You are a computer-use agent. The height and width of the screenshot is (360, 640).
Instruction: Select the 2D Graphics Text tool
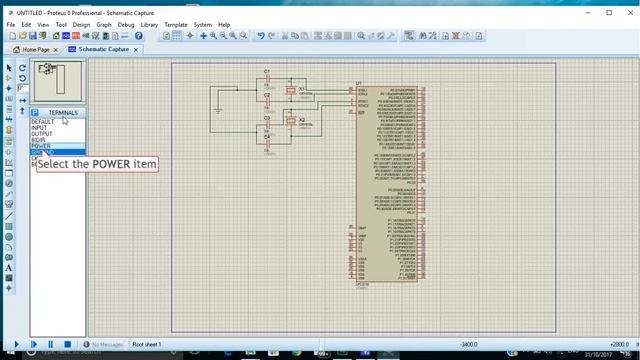[9, 268]
